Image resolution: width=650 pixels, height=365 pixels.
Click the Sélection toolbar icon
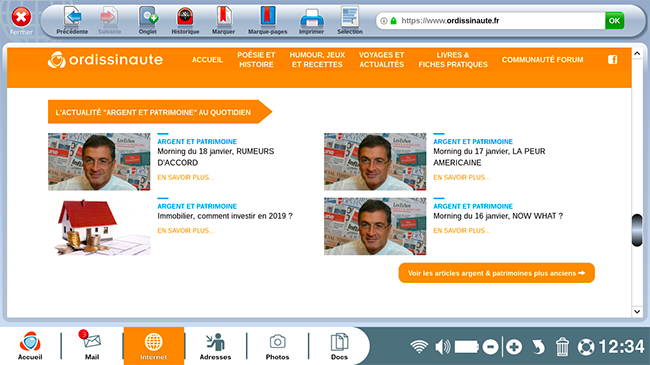(x=350, y=17)
